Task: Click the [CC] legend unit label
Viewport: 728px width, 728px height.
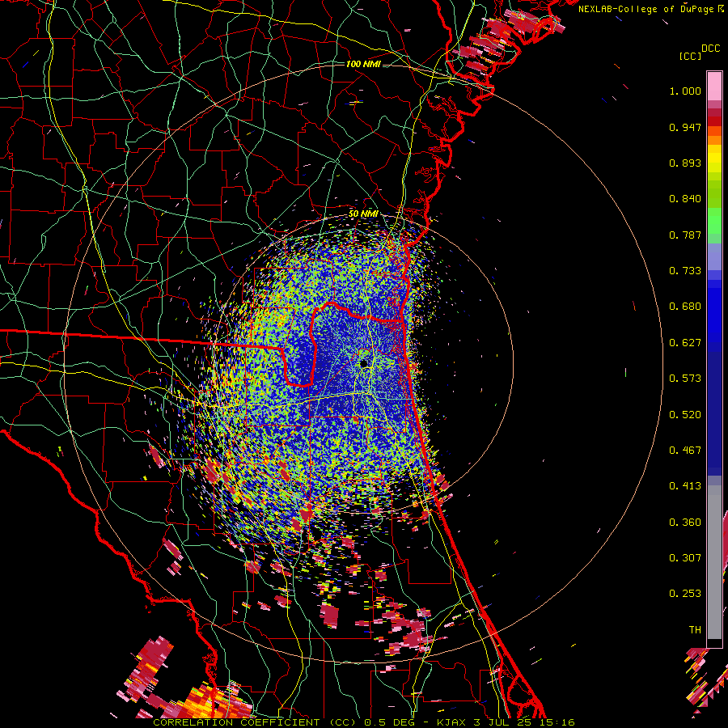Action: [690, 56]
